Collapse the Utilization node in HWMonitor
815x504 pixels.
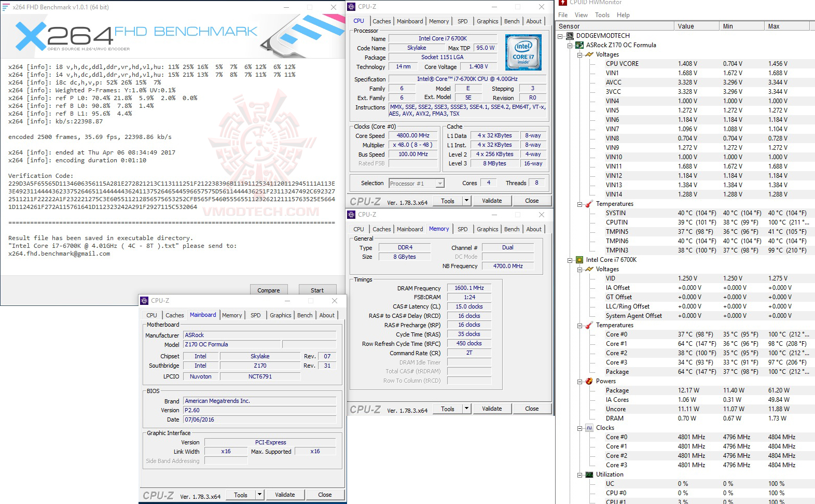click(x=580, y=475)
